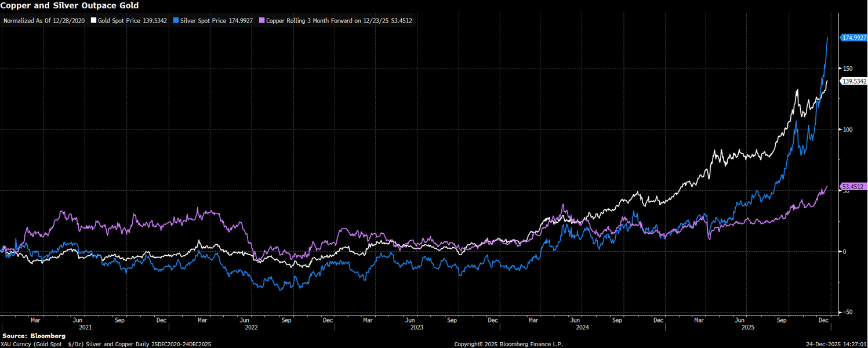Click the '24-Dec-2025 14:27:01' timestamp
Image resolution: width=868 pixels, height=348 pixels.
(837, 344)
